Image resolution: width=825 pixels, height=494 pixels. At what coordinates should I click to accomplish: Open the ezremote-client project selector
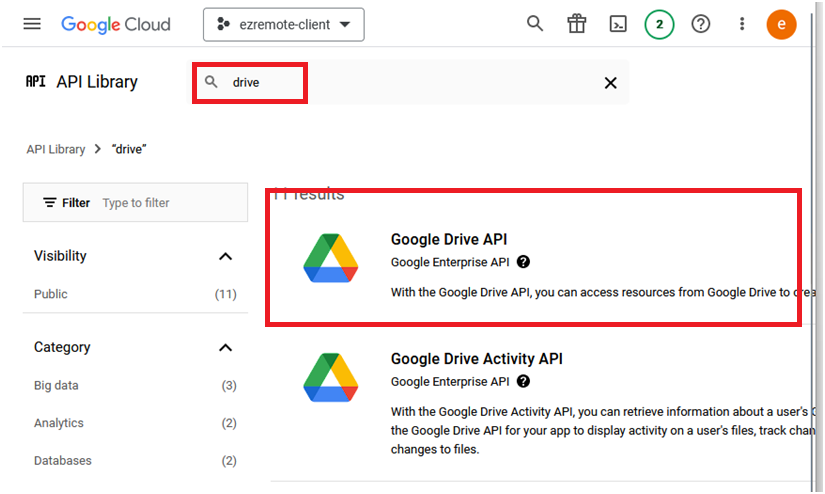[x=284, y=24]
